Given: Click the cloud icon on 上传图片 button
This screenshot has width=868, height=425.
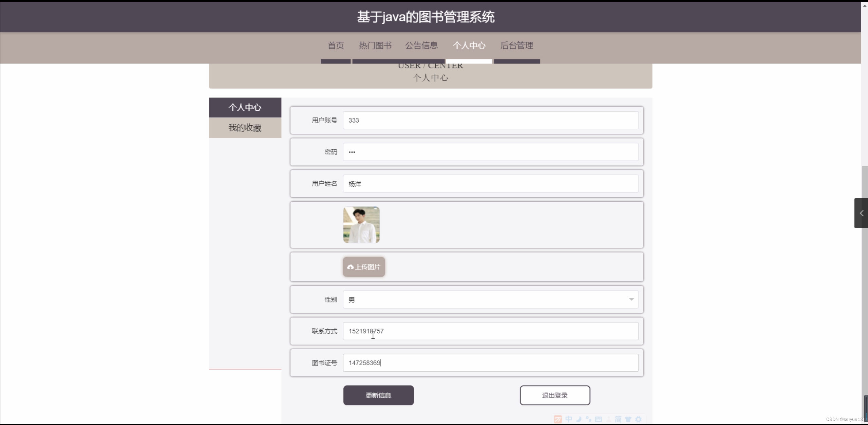Looking at the screenshot, I should coord(350,267).
